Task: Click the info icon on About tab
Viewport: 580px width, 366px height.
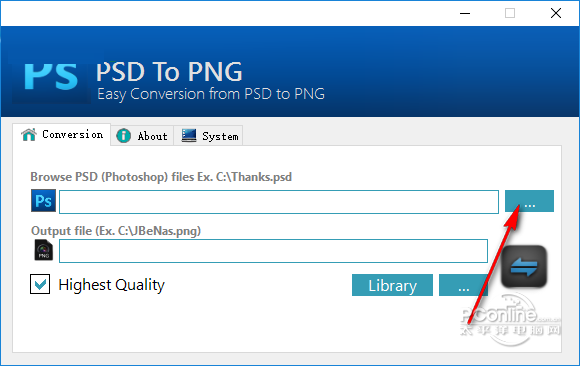Action: pos(124,136)
